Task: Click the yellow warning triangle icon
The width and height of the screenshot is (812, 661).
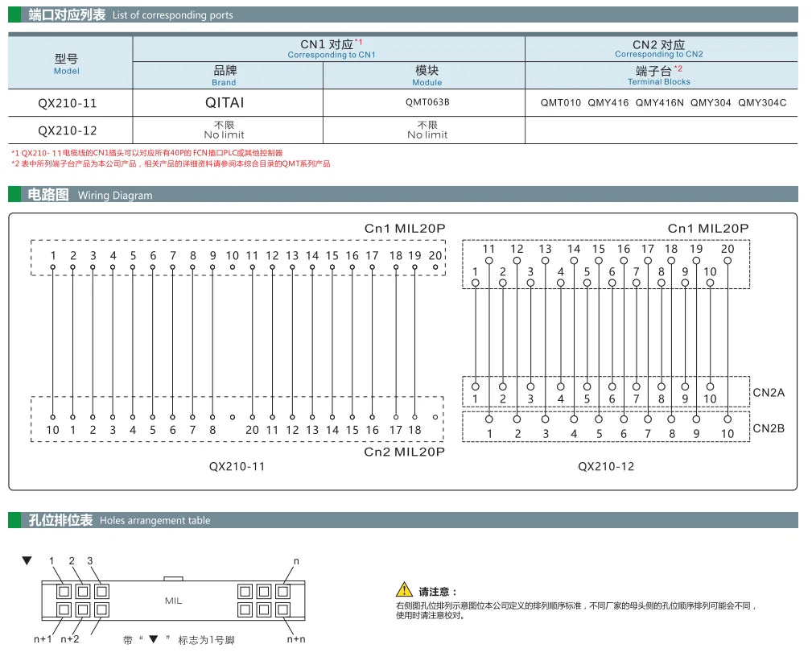Action: 404,589
